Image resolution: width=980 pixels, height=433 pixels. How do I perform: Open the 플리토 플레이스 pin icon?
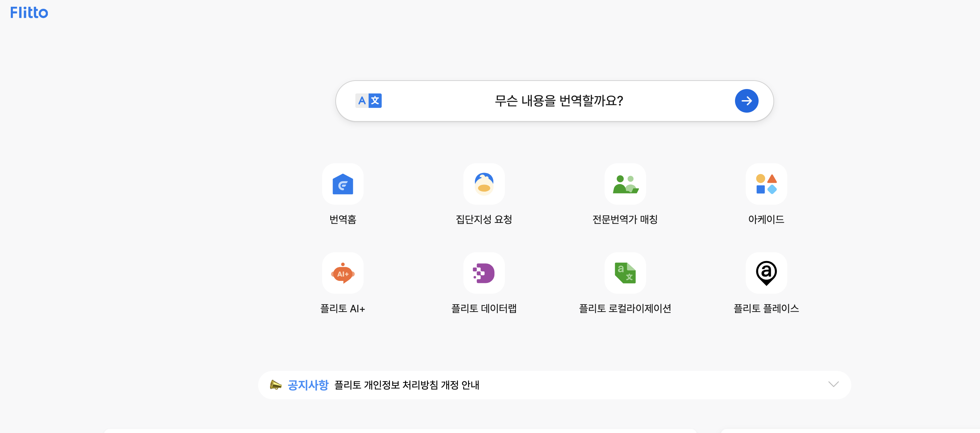pos(766,273)
